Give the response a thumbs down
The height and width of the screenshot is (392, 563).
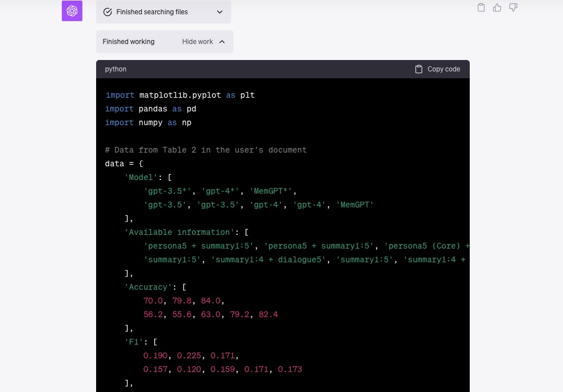click(513, 7)
